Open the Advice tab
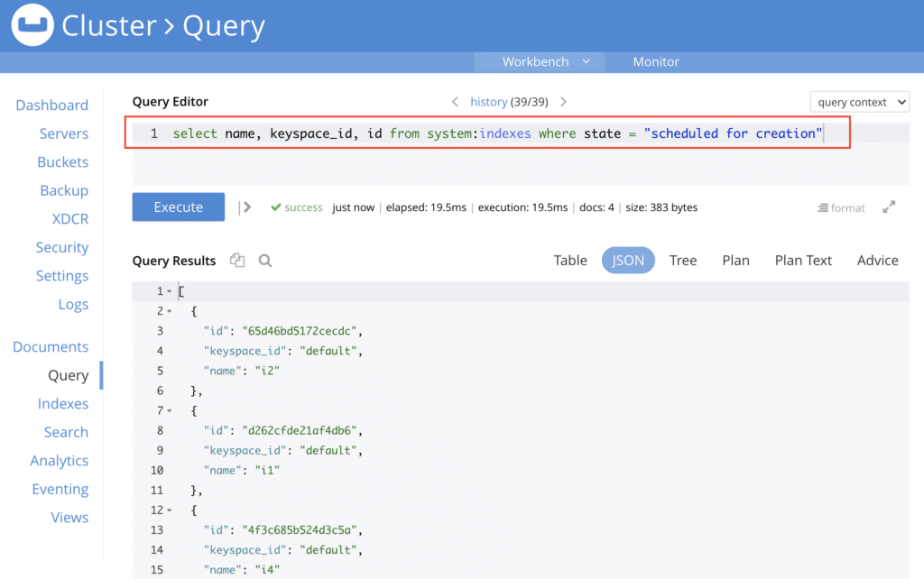924x579 pixels. point(876,260)
